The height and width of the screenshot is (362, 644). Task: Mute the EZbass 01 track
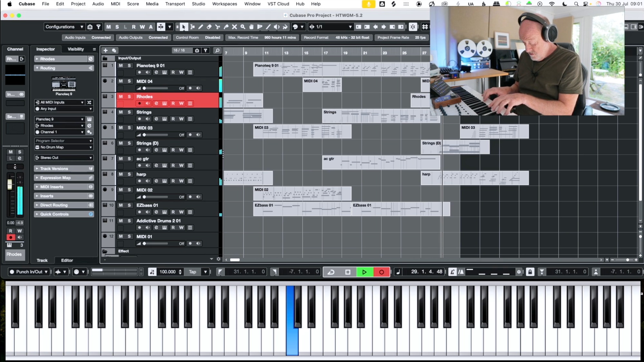click(x=121, y=205)
